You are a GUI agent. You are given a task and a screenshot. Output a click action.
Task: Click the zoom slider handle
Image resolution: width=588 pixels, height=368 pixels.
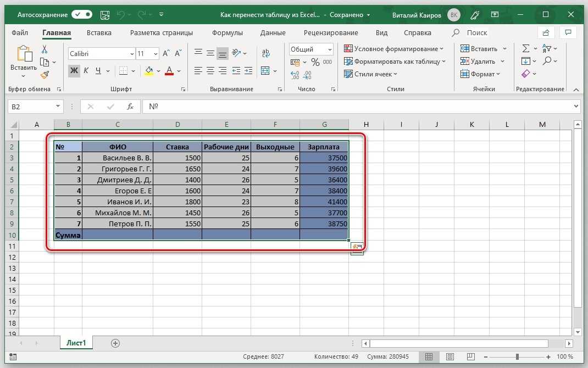(x=517, y=357)
